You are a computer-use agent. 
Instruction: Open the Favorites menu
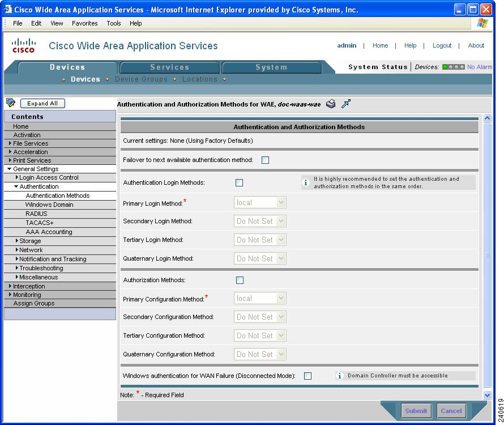tap(85, 23)
